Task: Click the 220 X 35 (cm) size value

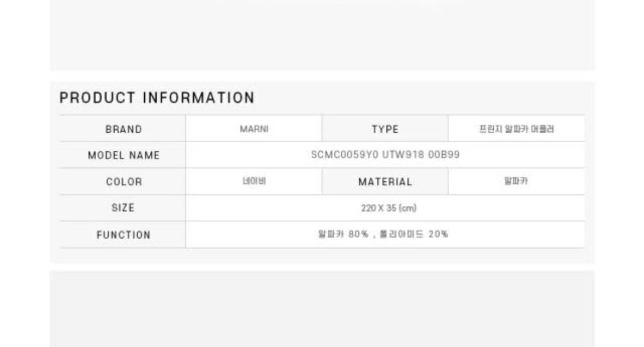Action: coord(388,208)
